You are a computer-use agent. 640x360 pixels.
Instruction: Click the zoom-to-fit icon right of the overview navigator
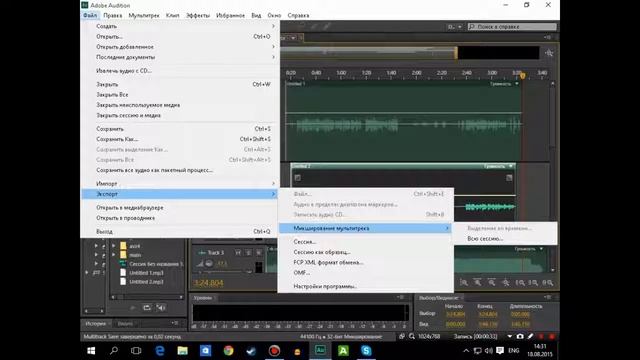click(549, 53)
